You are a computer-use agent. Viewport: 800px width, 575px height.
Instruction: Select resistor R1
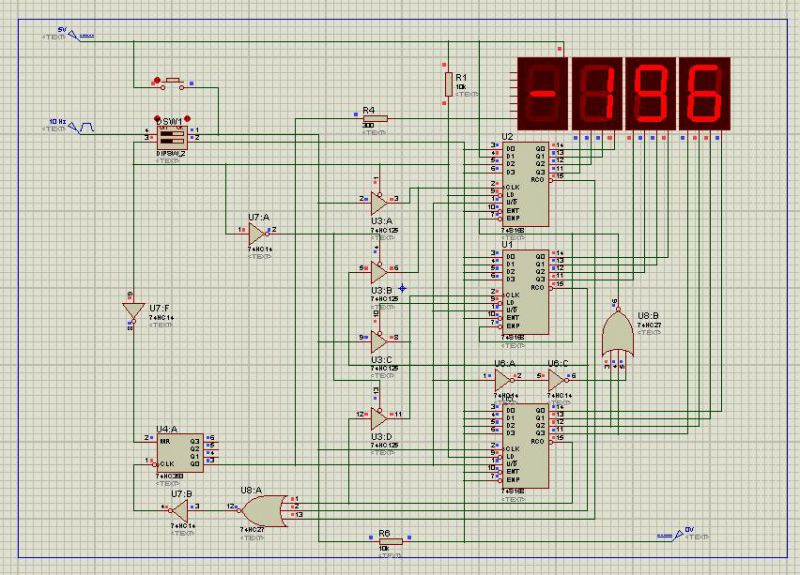point(448,84)
